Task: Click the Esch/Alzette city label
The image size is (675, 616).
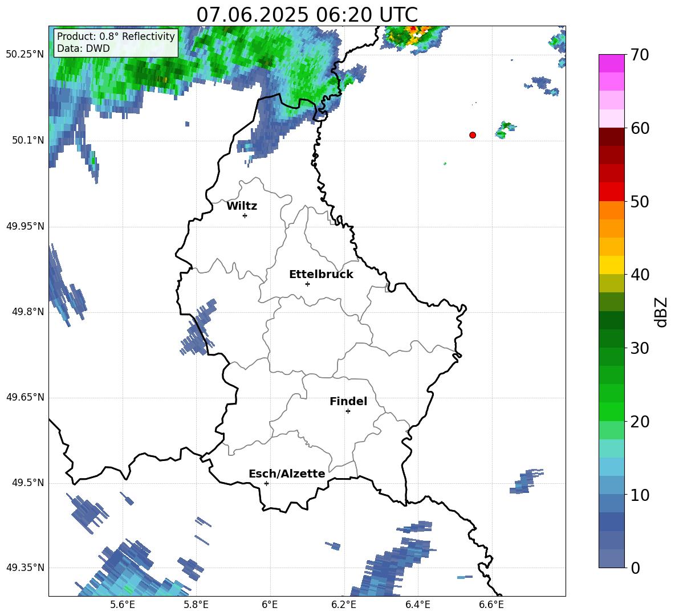Action: tap(287, 474)
